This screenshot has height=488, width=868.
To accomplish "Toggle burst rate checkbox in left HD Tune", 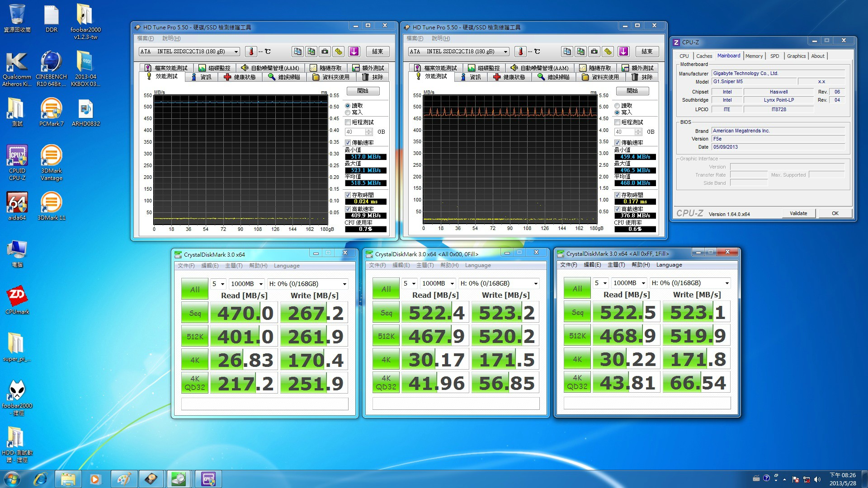I will tap(348, 209).
